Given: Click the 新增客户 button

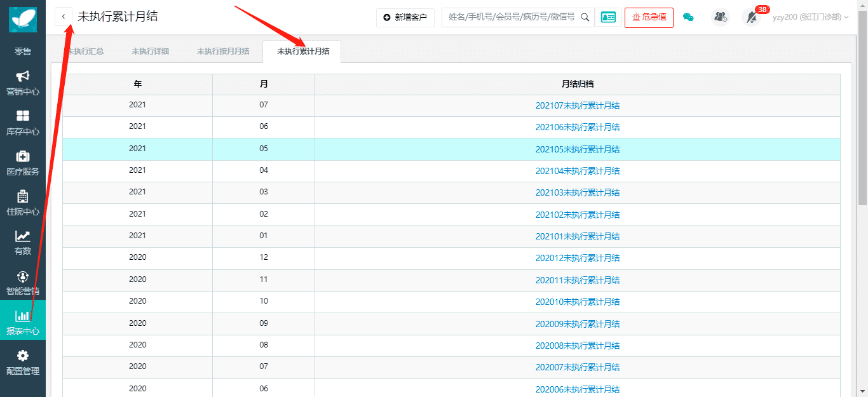Looking at the screenshot, I should 405,17.
